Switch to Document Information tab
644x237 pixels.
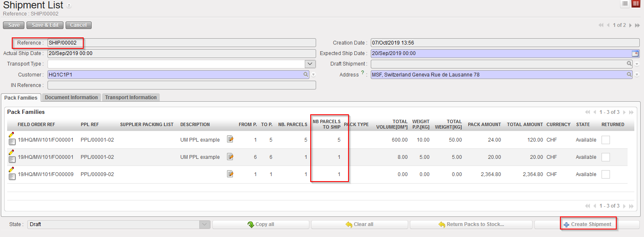pos(71,97)
